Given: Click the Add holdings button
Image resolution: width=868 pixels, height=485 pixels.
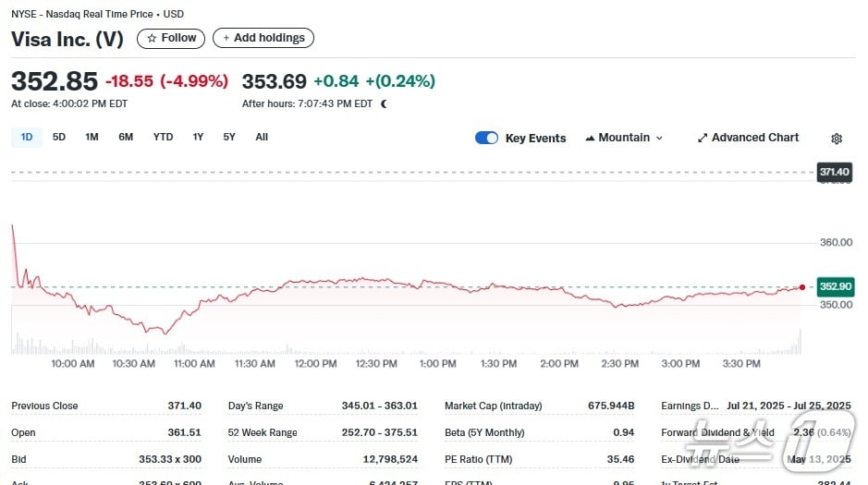Looking at the screenshot, I should pyautogui.click(x=263, y=38).
